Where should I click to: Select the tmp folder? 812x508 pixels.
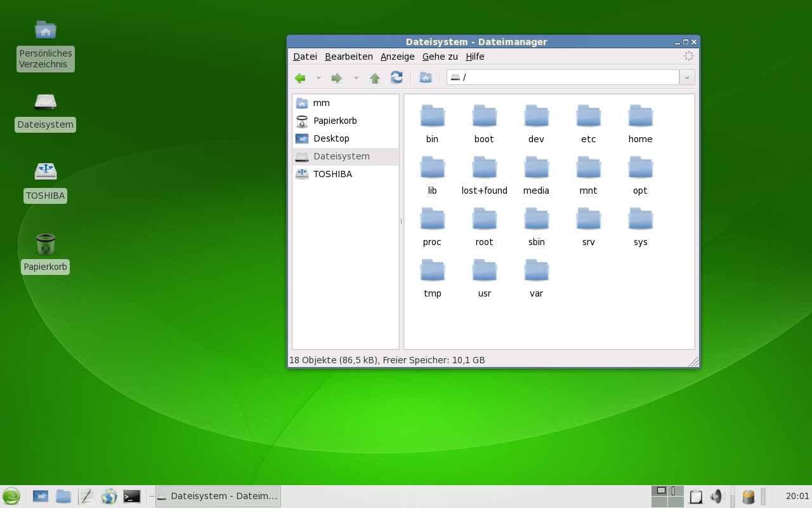pyautogui.click(x=433, y=278)
